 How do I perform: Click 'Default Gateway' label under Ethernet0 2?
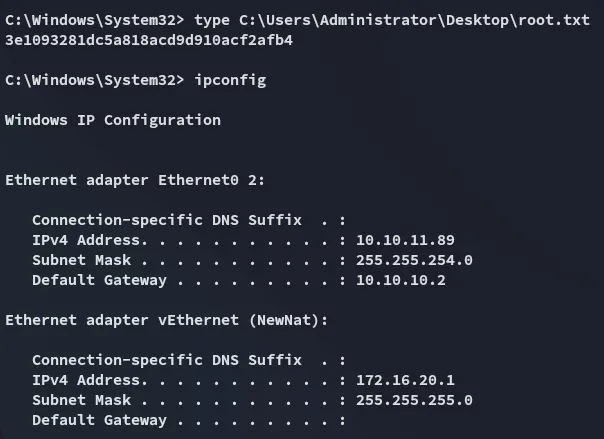(99, 280)
